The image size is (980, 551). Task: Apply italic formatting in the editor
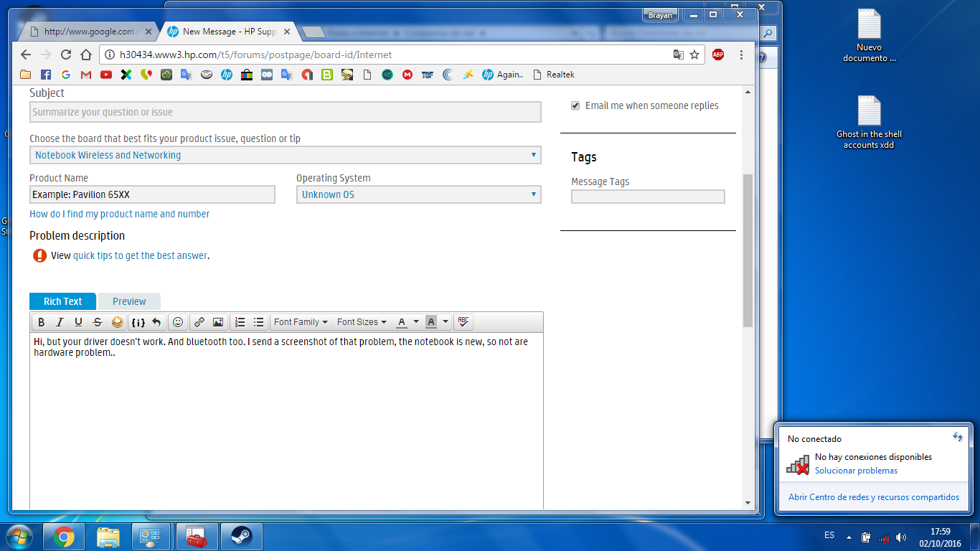(60, 322)
